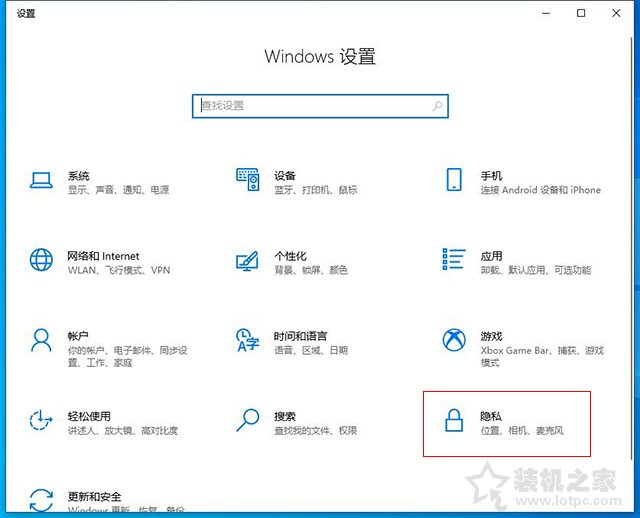Open the 帐户 settings category

coord(78,336)
